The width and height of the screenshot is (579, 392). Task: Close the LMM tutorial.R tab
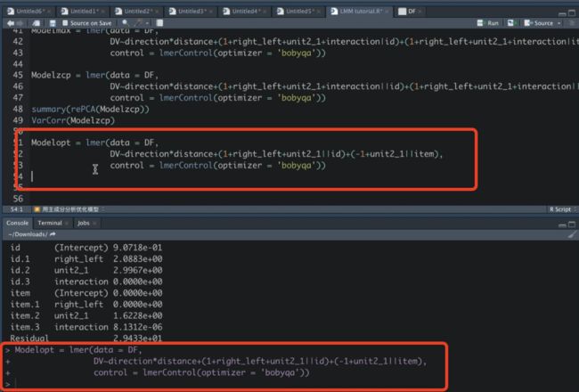click(x=387, y=12)
